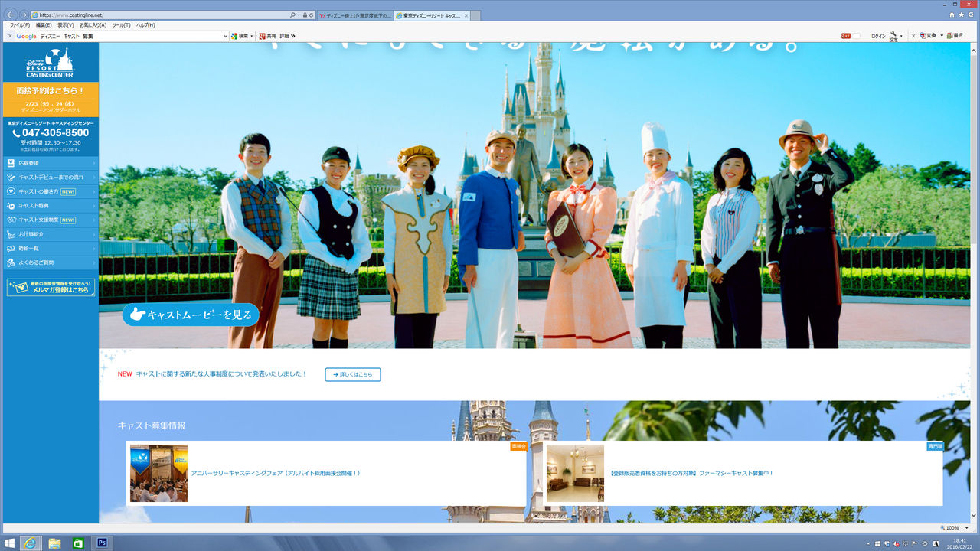Open File Explorer from the taskbar
The image size is (980, 551).
coord(54,543)
